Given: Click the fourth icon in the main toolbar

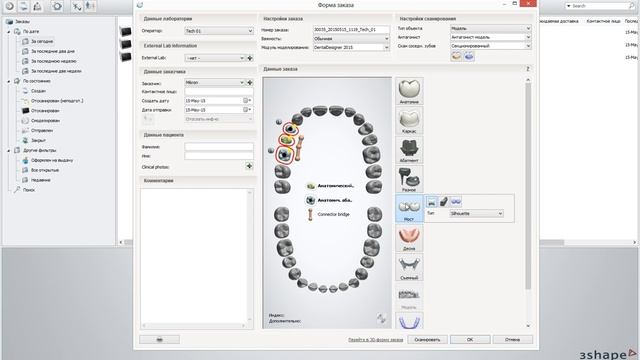Looking at the screenshot, I should click(x=57, y=6).
